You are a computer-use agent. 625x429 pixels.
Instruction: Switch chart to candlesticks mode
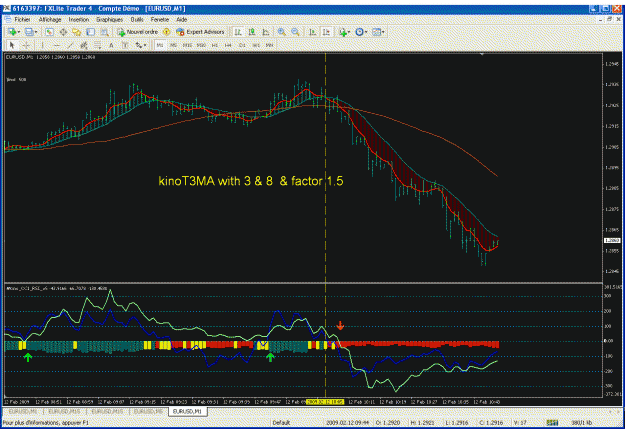coord(252,32)
